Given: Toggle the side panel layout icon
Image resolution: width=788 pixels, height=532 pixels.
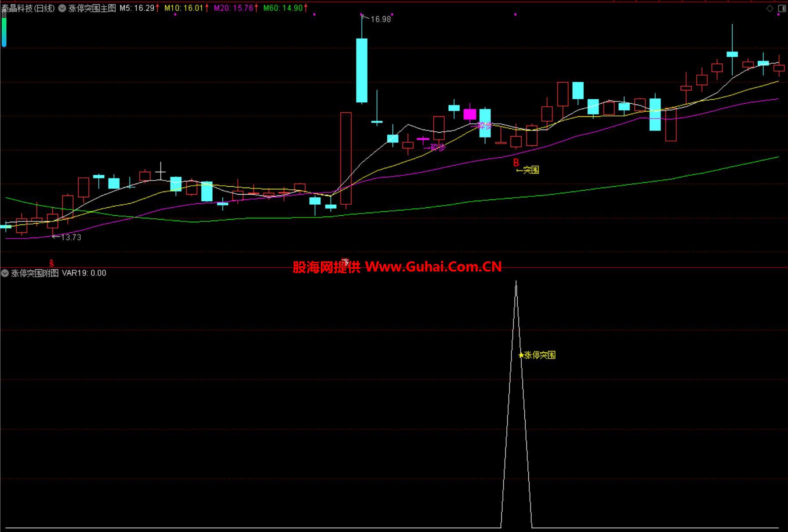Looking at the screenshot, I should (782, 8).
